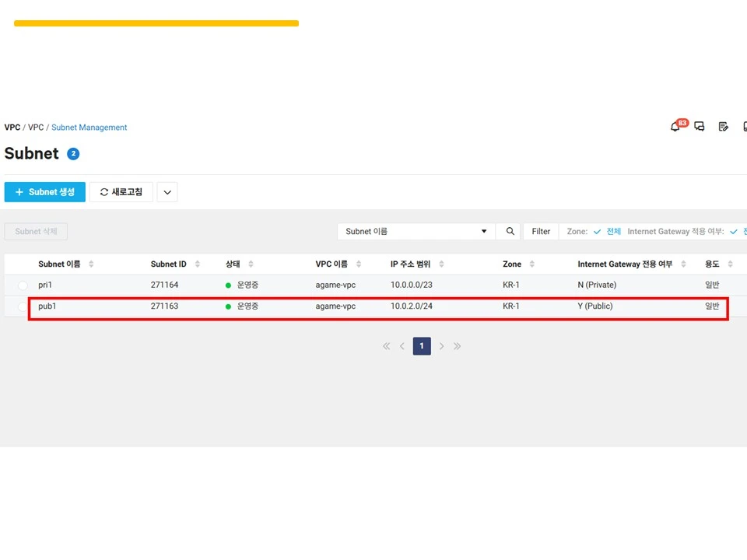
Task: Open the chat support icon
Action: point(699,126)
